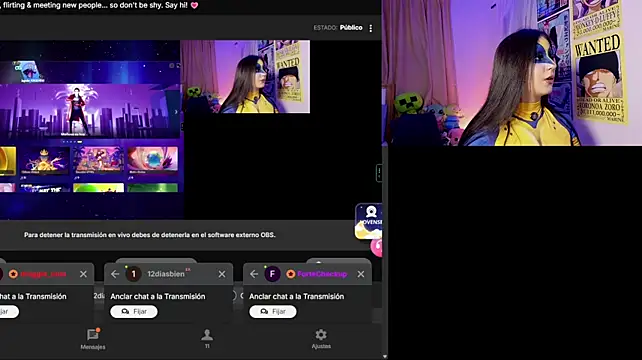
Task: Close the 12diasbien chat panel
Action: (222, 274)
